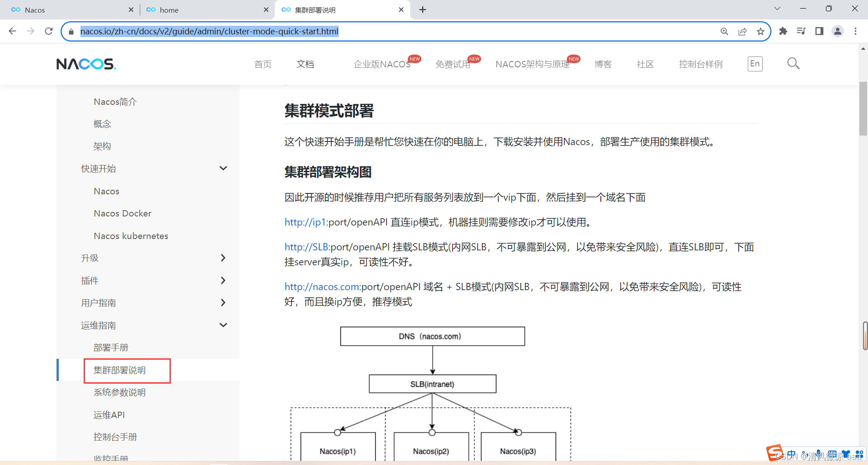Image resolution: width=868 pixels, height=465 pixels.
Task: Open Nacos quick start sidebar item
Action: coord(107,191)
